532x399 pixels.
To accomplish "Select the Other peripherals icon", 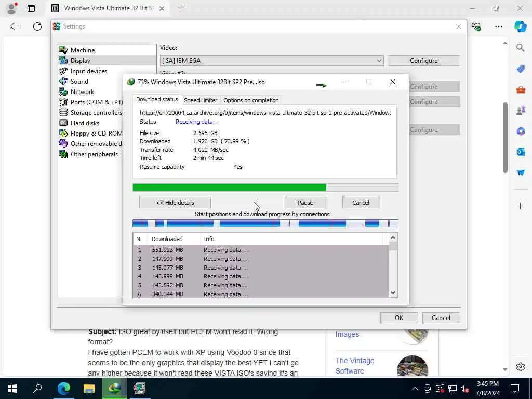I will (63, 154).
